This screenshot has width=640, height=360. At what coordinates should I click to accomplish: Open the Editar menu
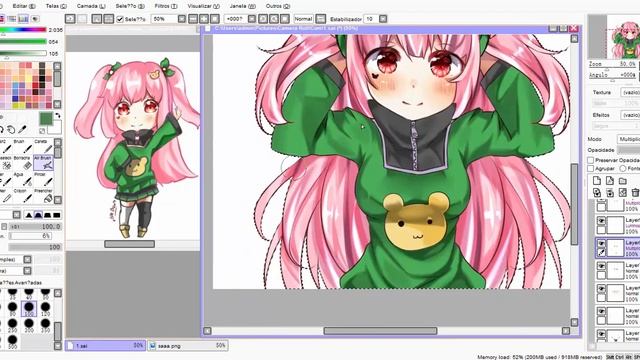tap(24, 6)
